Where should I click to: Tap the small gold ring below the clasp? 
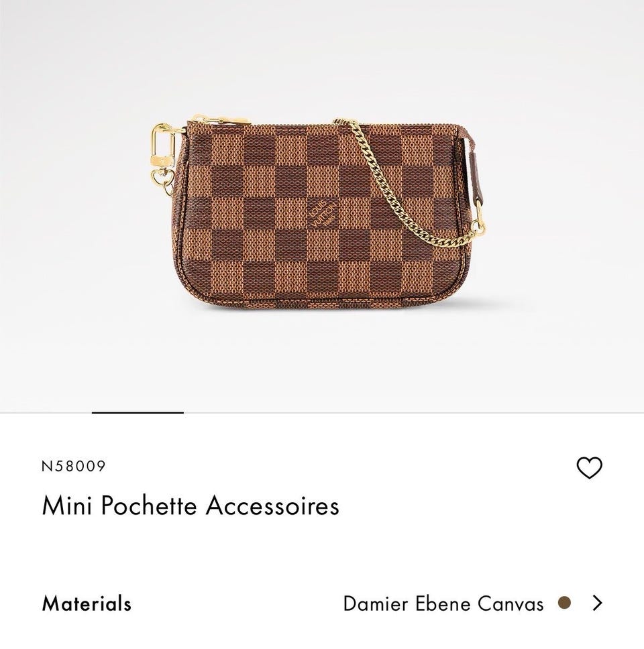164,181
